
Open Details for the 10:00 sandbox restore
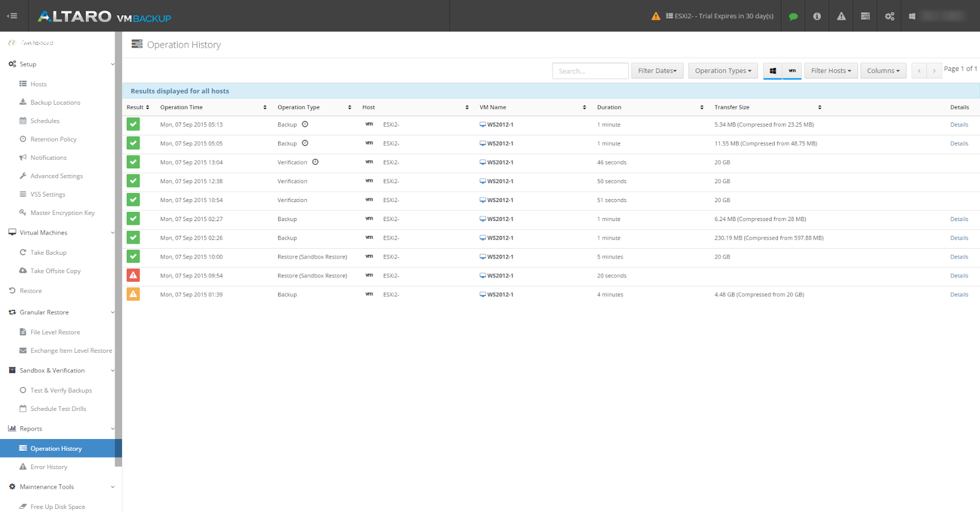(x=959, y=257)
